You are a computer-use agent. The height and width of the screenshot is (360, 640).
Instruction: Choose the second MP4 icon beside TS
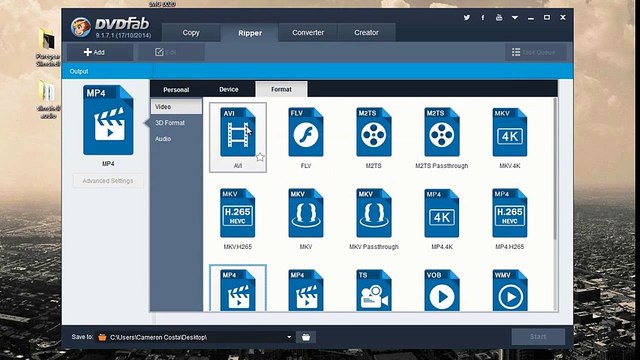[306, 290]
